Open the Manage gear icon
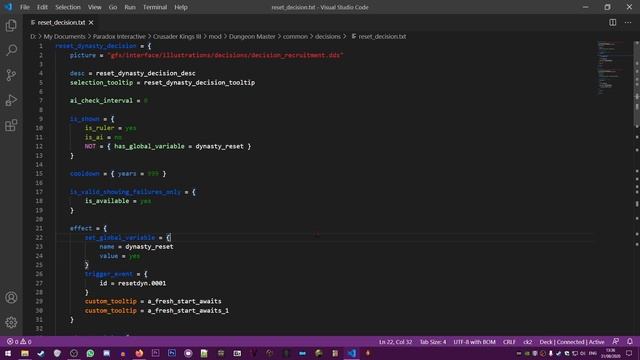640x360 pixels. tap(11, 322)
